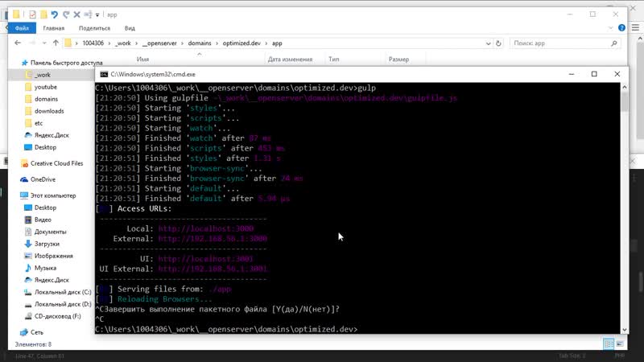The height and width of the screenshot is (362, 644).
Task: Select the Видео folder
Action: click(x=43, y=220)
